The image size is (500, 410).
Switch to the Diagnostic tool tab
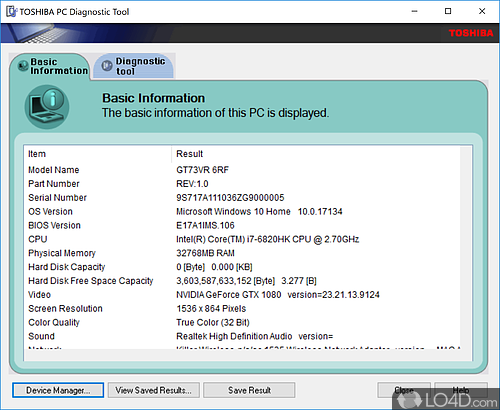coord(134,66)
